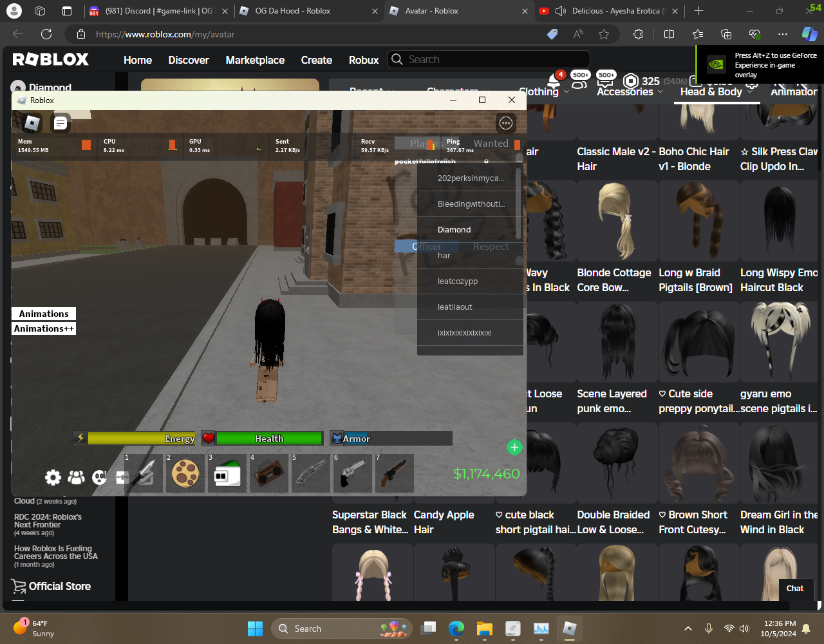The image size is (824, 644).
Task: Open Windows Start button on taskbar
Action: click(x=255, y=629)
